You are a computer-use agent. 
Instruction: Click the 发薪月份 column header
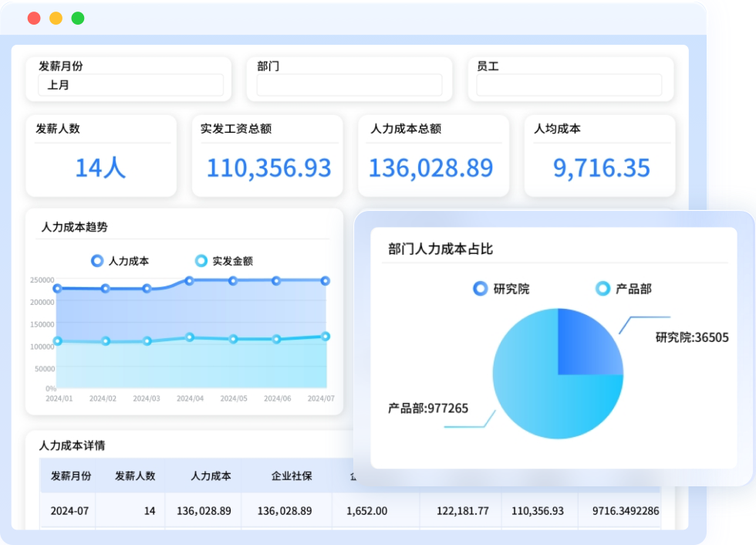[x=70, y=476]
